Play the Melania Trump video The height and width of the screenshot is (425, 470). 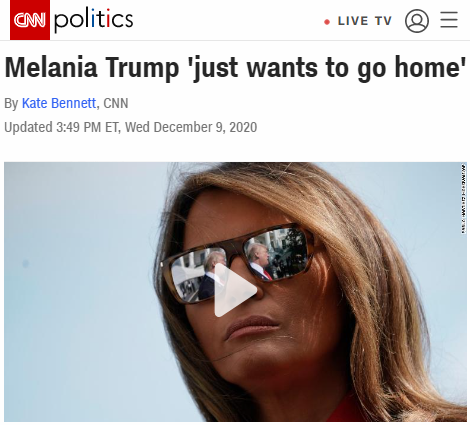pos(235,290)
